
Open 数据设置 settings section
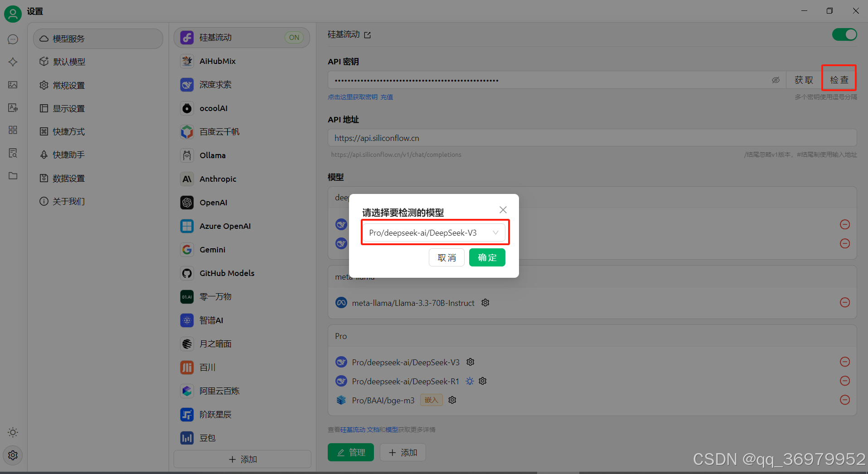98,178
